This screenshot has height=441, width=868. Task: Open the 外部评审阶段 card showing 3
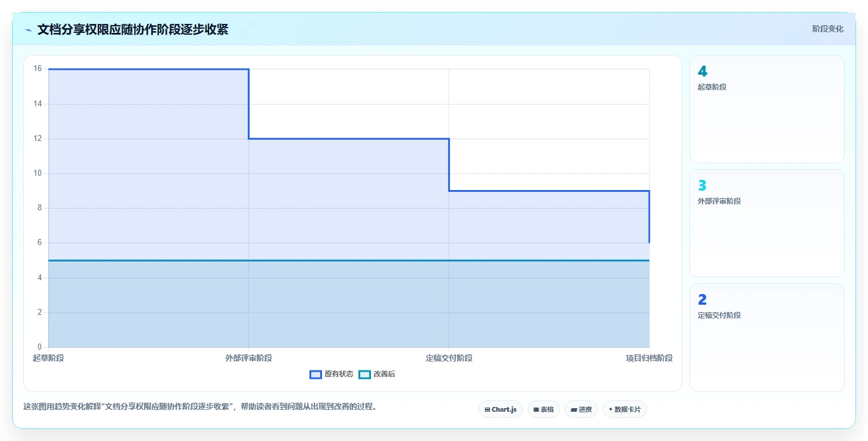(x=767, y=223)
